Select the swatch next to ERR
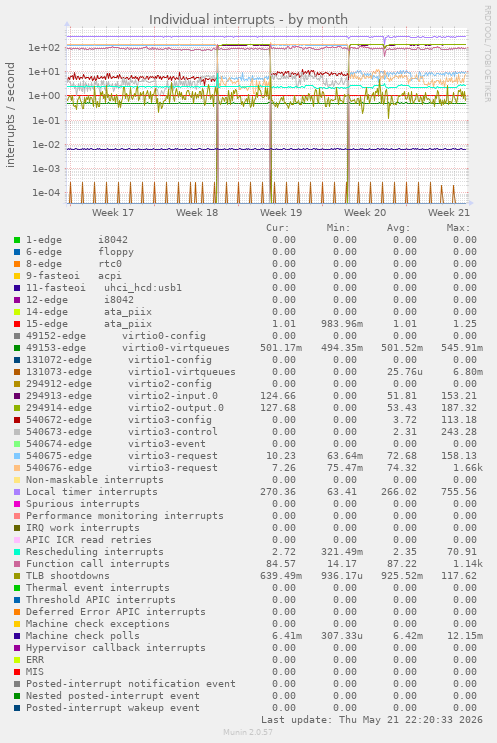The height and width of the screenshot is (743, 497). click(x=17, y=660)
